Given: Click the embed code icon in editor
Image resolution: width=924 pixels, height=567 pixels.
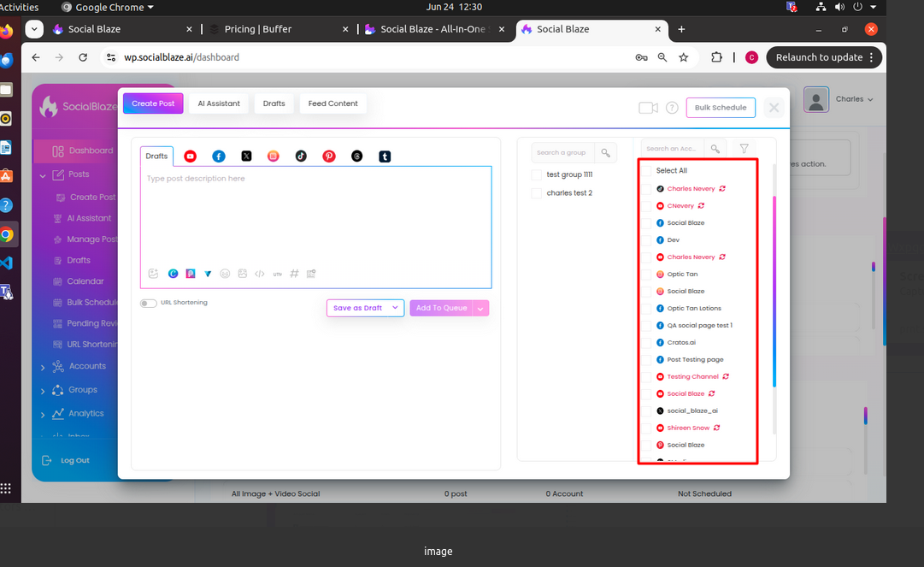Looking at the screenshot, I should click(260, 274).
